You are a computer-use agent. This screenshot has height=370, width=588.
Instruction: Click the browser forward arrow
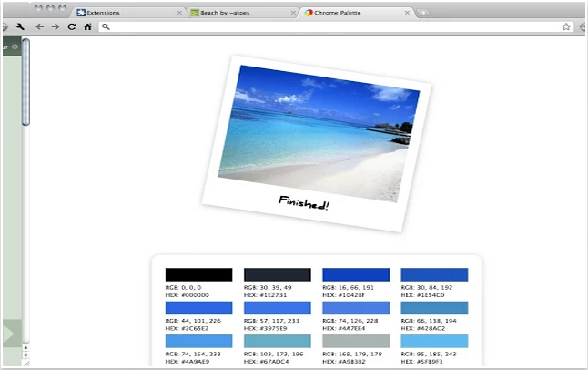(x=55, y=27)
